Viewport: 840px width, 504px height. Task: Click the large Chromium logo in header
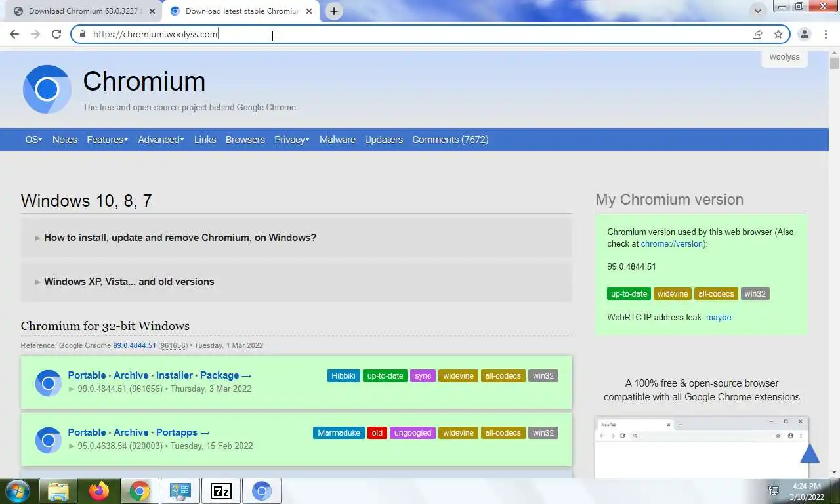tap(47, 89)
